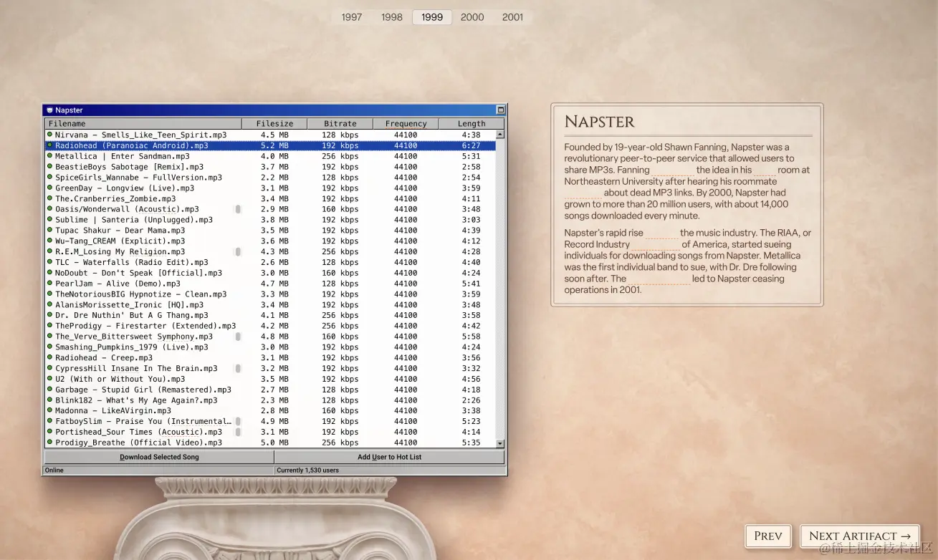Image resolution: width=938 pixels, height=560 pixels.
Task: Click green dot beside TLC Waterfalls
Action: click(50, 262)
